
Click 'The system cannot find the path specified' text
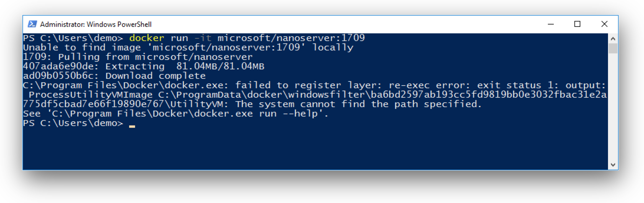tap(359, 104)
